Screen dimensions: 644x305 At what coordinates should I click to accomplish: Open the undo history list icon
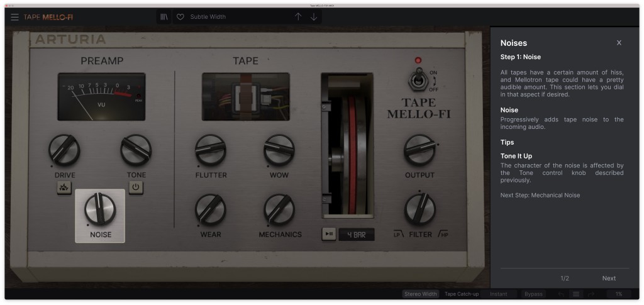[x=576, y=294]
